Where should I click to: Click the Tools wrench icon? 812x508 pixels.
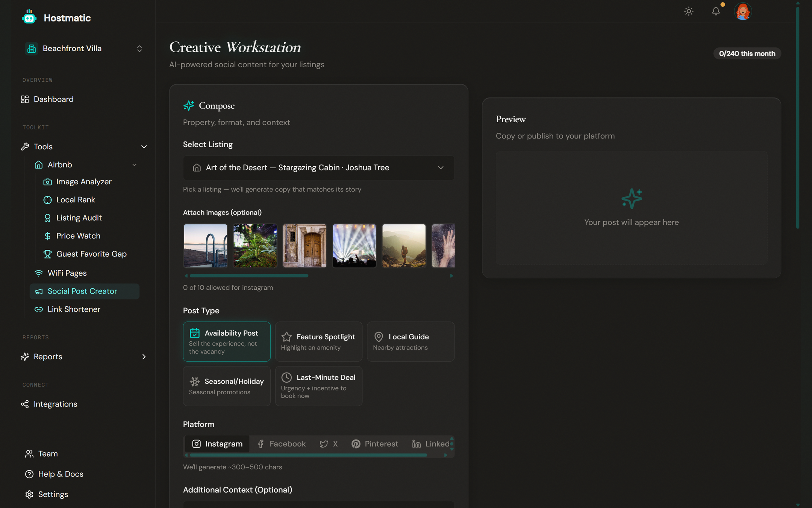click(25, 147)
